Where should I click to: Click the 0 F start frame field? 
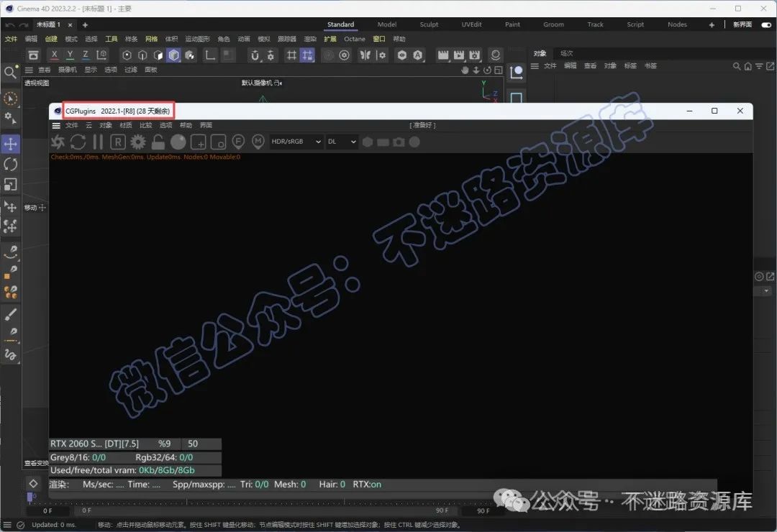47,510
